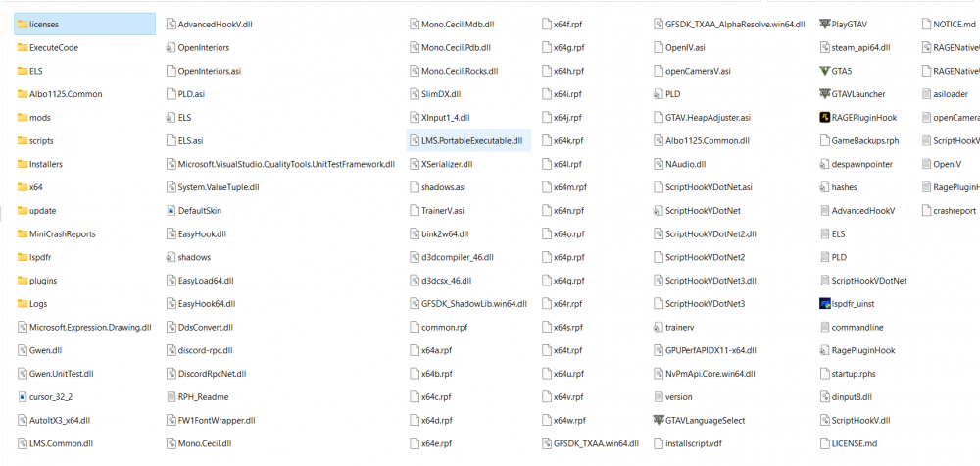Click the highlighted LMS.PortableExecutable.dll file
The width and height of the screenshot is (980, 466).
[x=466, y=140]
